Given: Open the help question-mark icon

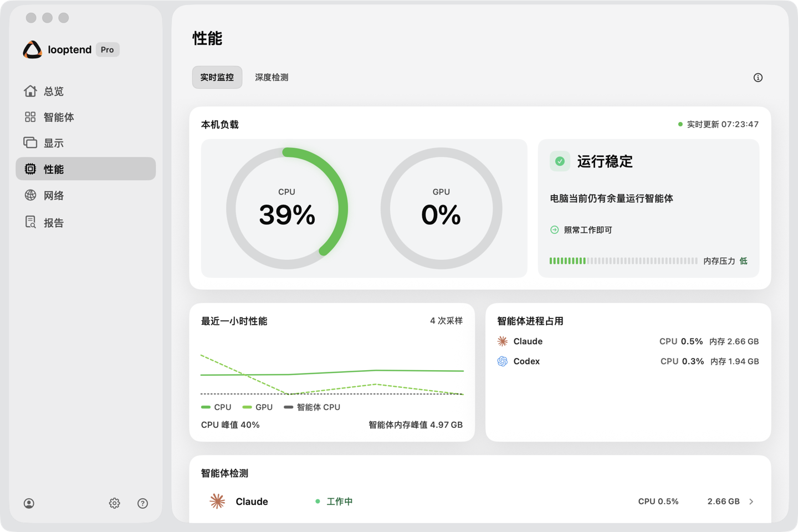Looking at the screenshot, I should (x=143, y=503).
